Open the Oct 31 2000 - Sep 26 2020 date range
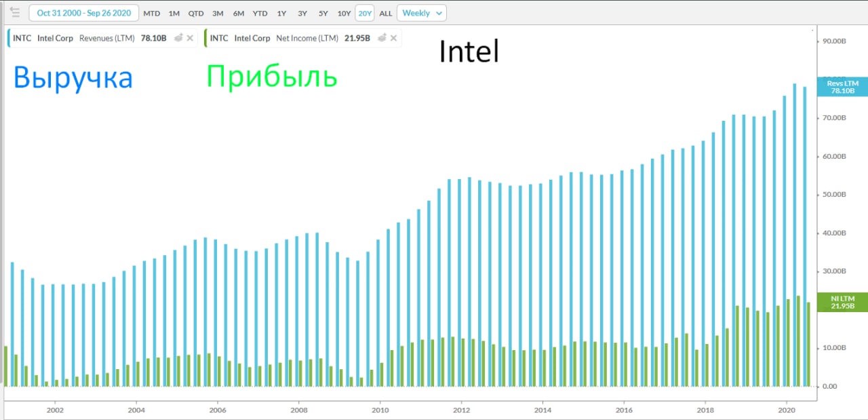The height and width of the screenshot is (420, 868). 84,13
